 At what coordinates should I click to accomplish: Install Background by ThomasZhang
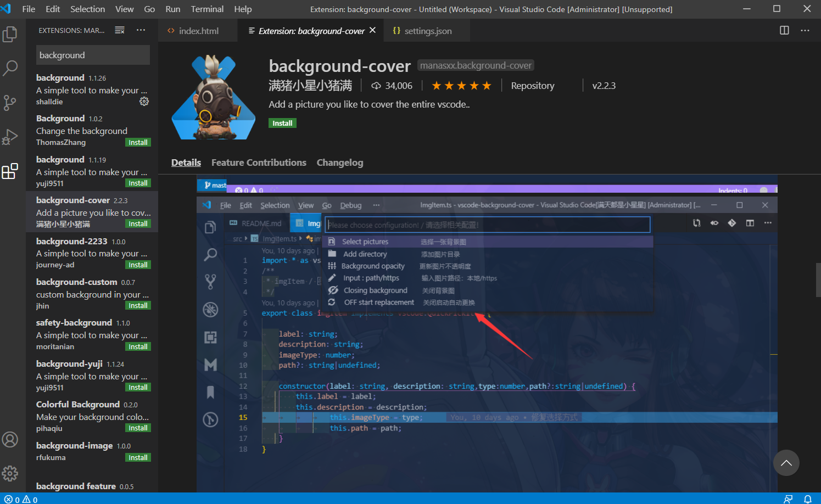pos(138,142)
